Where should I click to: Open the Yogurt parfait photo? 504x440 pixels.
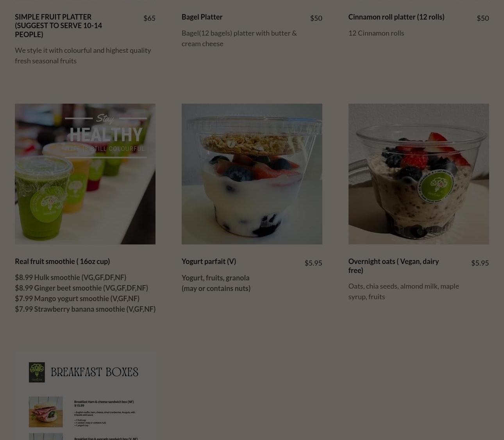click(x=252, y=174)
